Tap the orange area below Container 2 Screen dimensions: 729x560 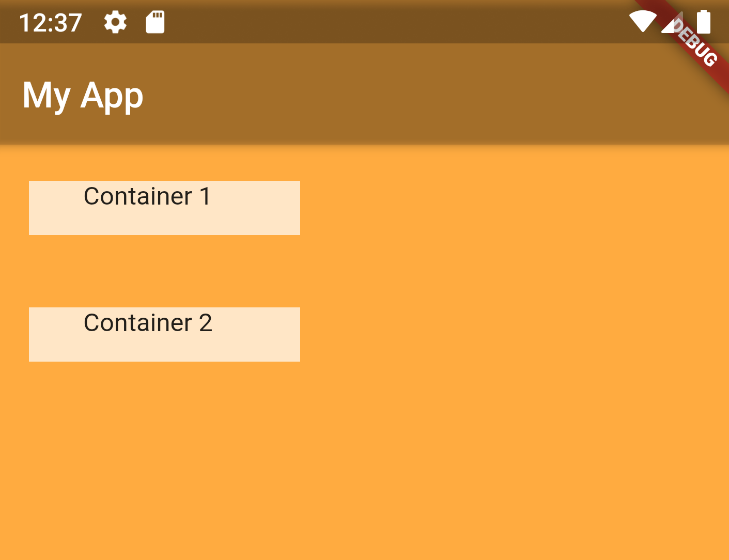362,455
